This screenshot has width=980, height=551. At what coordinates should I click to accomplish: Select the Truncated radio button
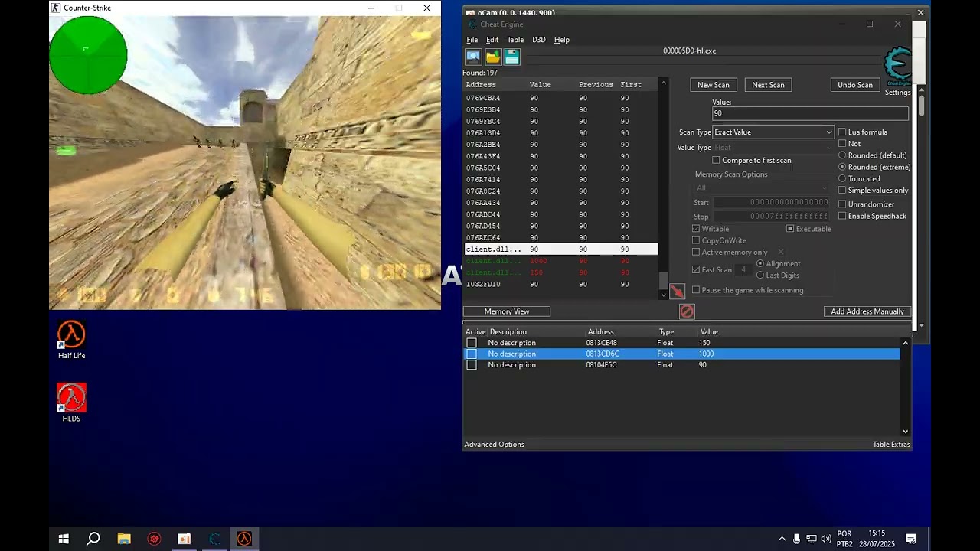(x=842, y=178)
